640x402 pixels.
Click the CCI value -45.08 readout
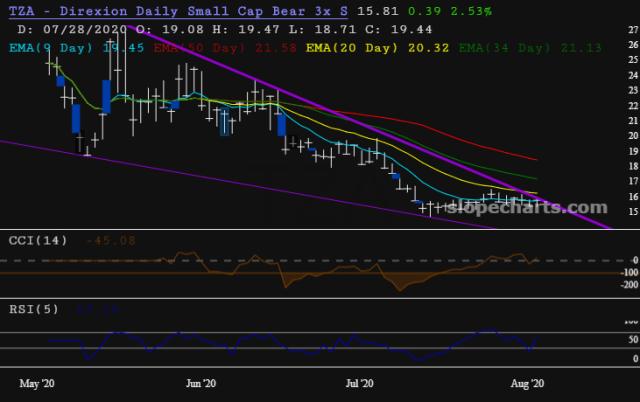[112, 240]
